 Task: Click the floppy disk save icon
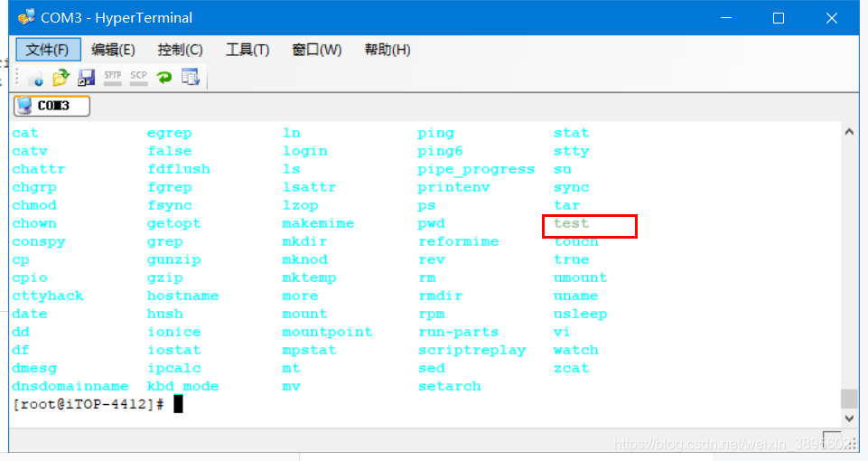pyautogui.click(x=87, y=78)
